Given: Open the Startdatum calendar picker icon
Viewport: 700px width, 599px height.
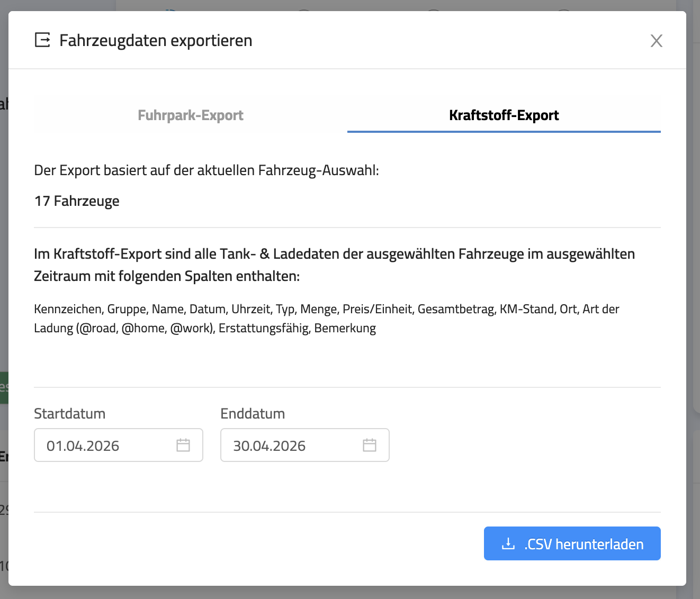Looking at the screenshot, I should (183, 445).
